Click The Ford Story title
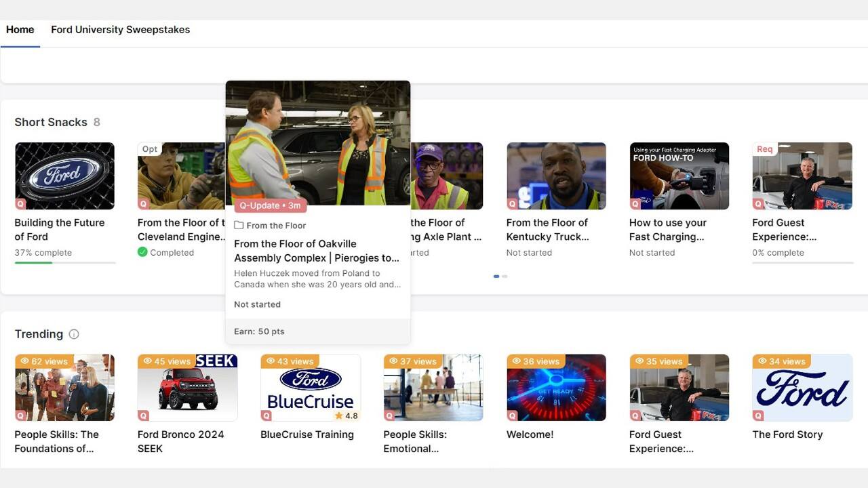 tap(787, 434)
